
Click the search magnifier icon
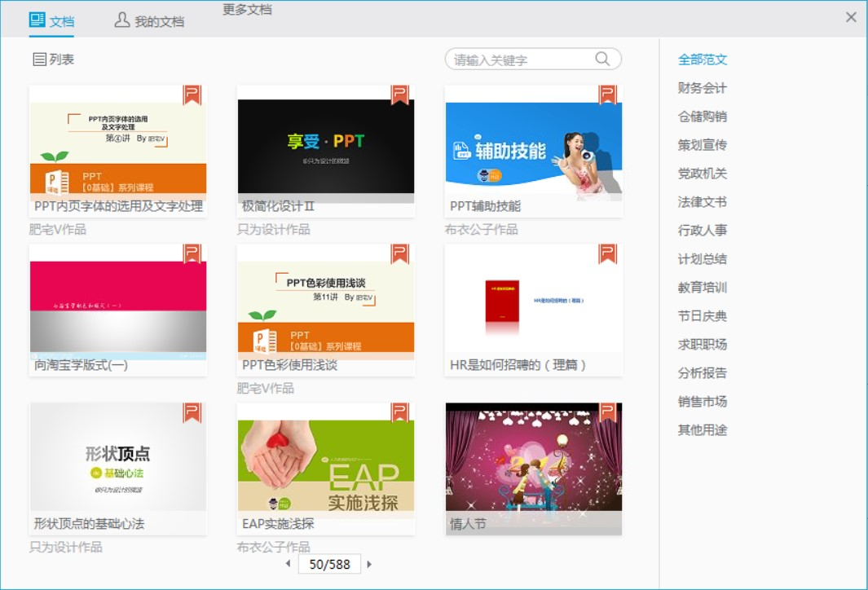point(602,59)
